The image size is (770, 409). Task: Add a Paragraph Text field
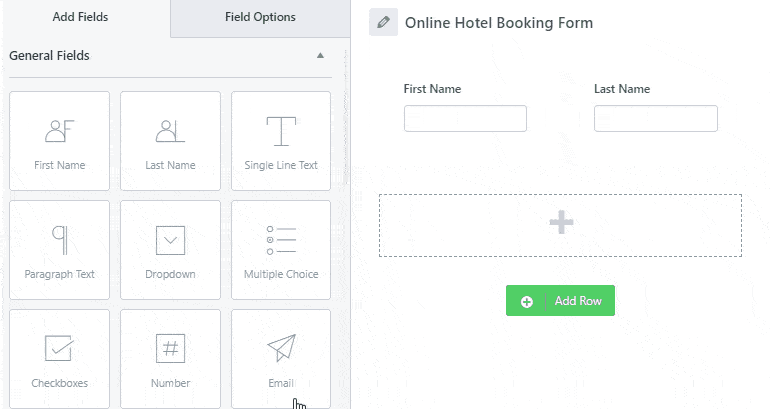click(x=59, y=250)
